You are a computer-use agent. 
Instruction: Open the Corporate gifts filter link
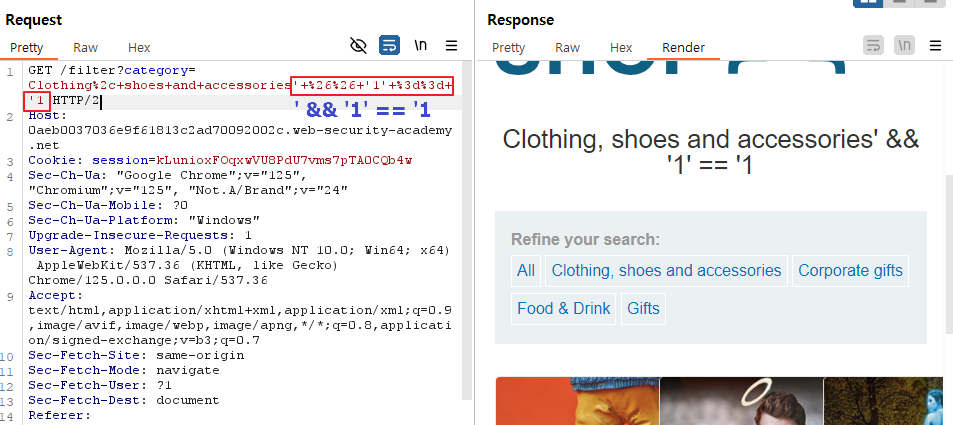[x=850, y=271]
